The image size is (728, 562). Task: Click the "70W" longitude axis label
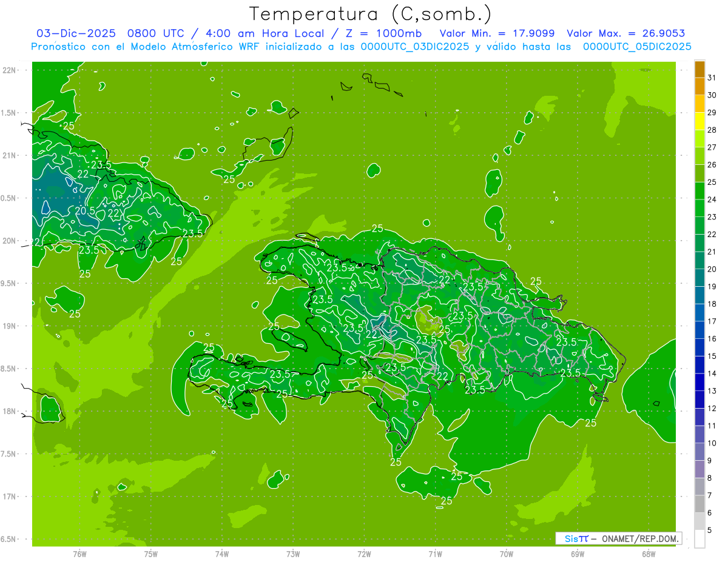[x=507, y=555]
